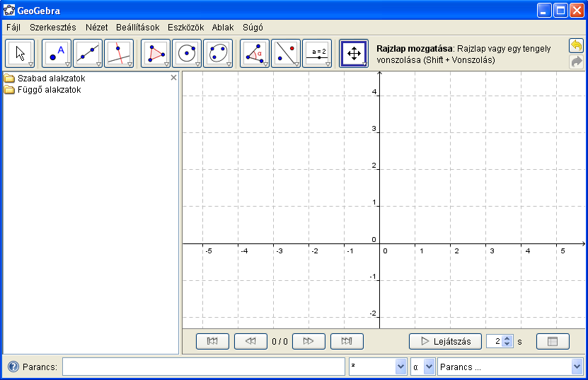Jump to last construction step
The height and width of the screenshot is (380, 588).
click(x=347, y=341)
